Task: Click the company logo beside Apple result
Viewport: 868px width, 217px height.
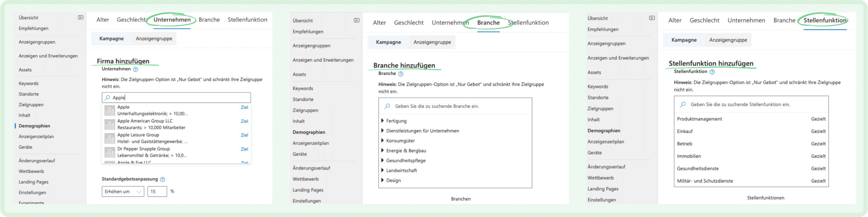Action: 110,110
